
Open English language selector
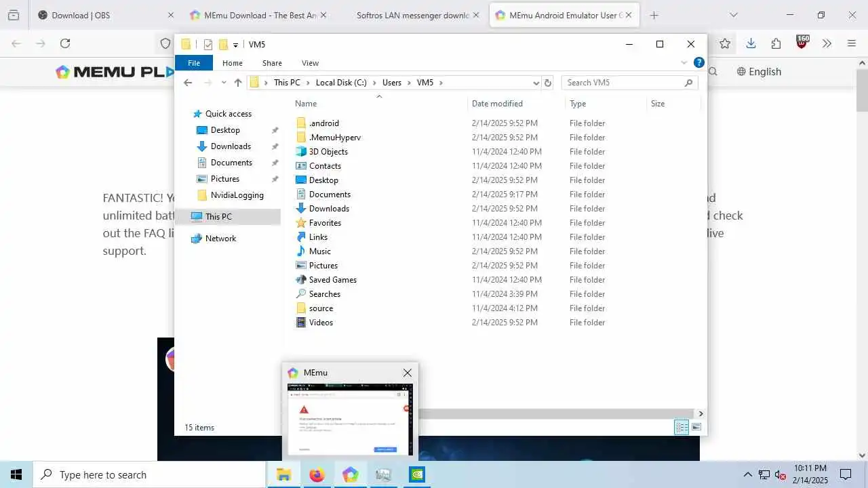tap(759, 72)
